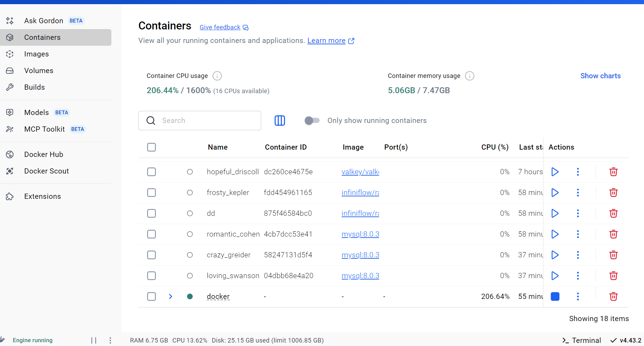Click the Give feedback link
Screen dimensions: 644x346
(x=224, y=27)
